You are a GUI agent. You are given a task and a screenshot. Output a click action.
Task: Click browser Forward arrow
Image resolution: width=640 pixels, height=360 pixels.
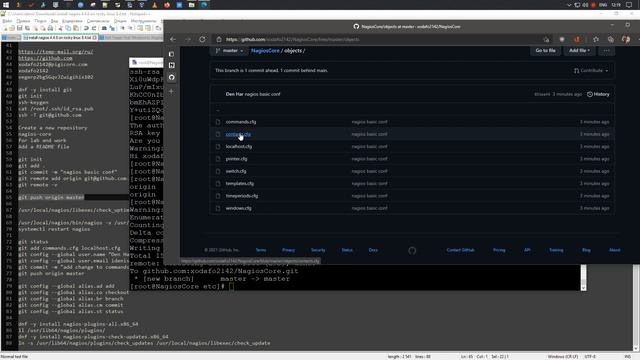click(188, 39)
